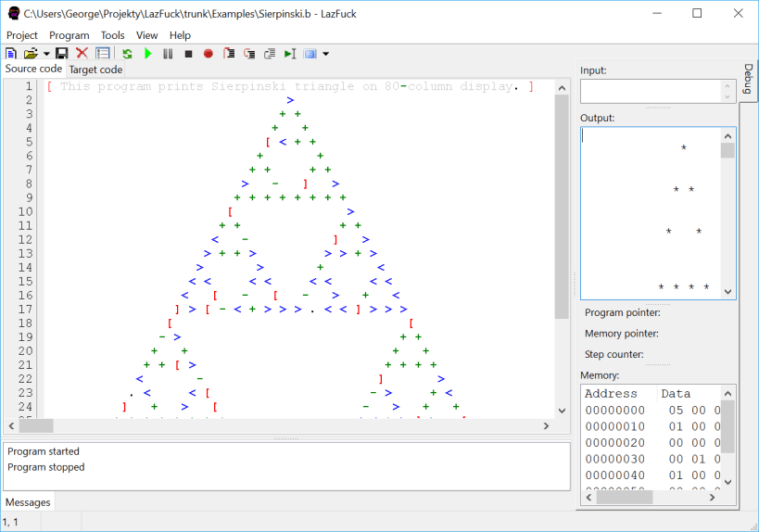Screen dimensions: 759x532
Task: Click the 'Program stopped' message line
Action: [x=46, y=467]
